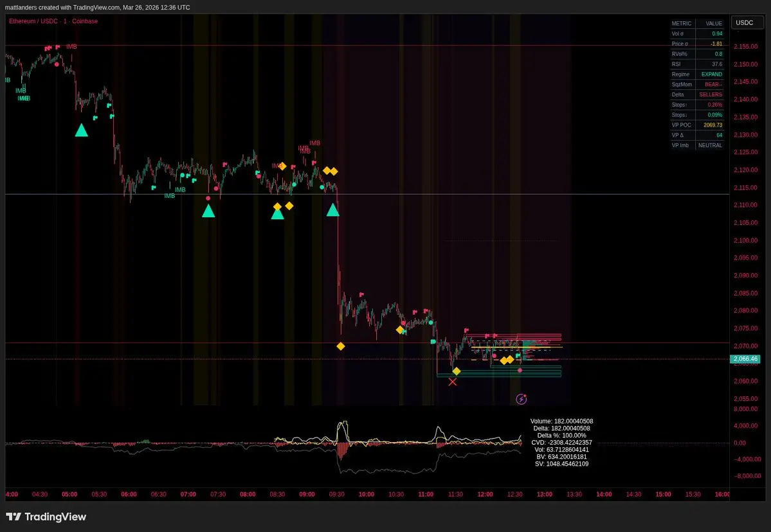Click the SV: 1048.45462109 readout
This screenshot has width=771, height=532.
pos(561,464)
